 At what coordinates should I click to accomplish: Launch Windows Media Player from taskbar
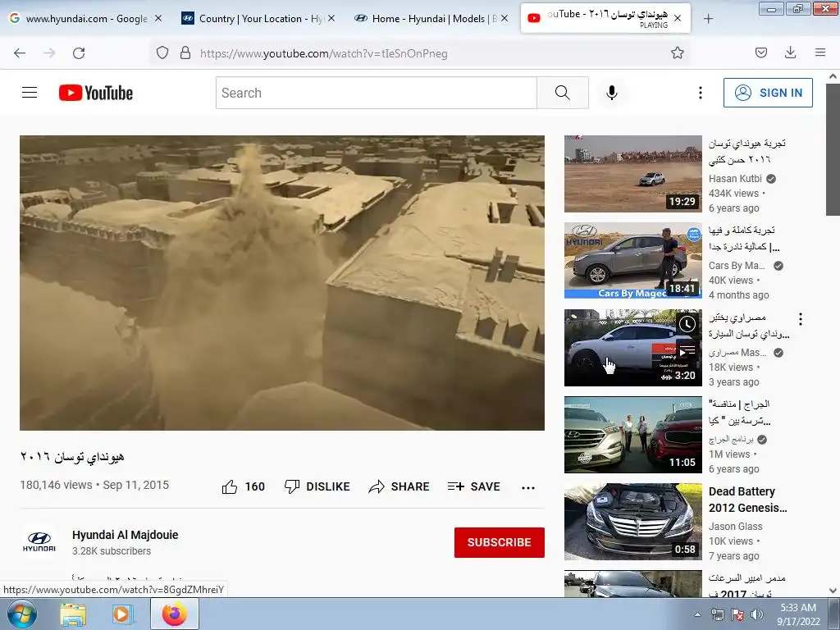(x=123, y=614)
